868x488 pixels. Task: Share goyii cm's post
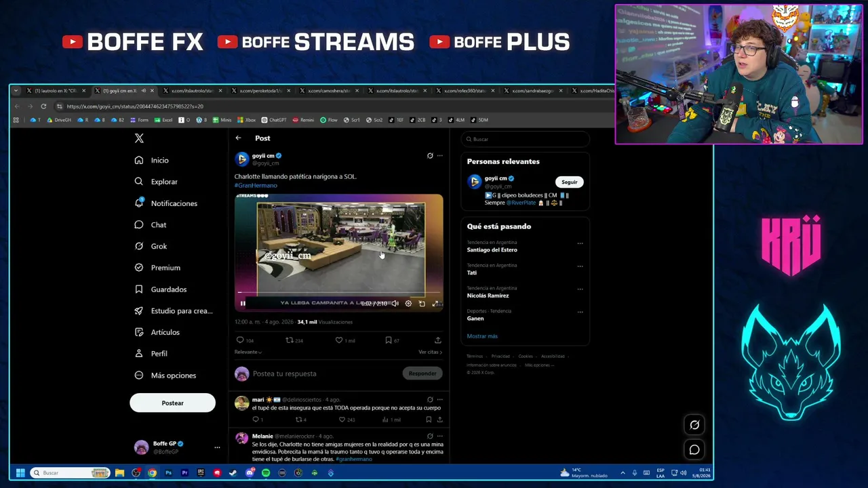coord(438,340)
